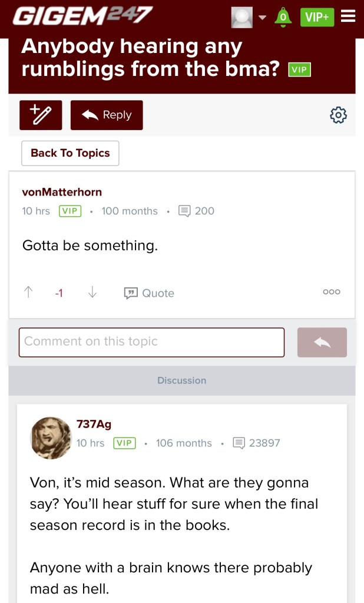Open the vonMatterhorn profile link
This screenshot has height=603, width=364.
[x=62, y=192]
